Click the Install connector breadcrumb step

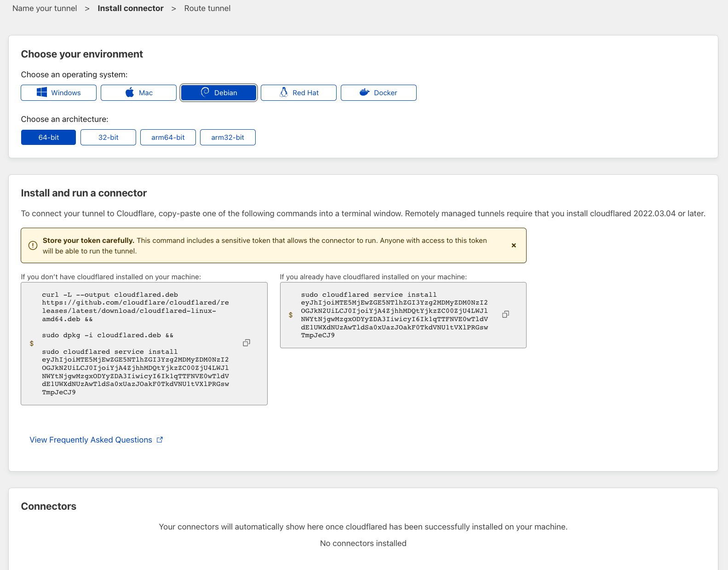point(131,8)
